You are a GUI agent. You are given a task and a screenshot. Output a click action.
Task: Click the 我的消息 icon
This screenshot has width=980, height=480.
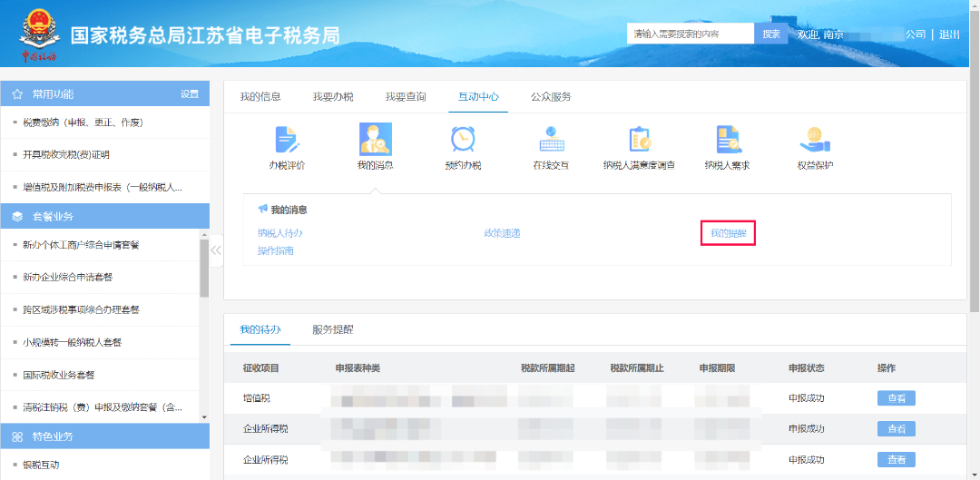pos(375,140)
